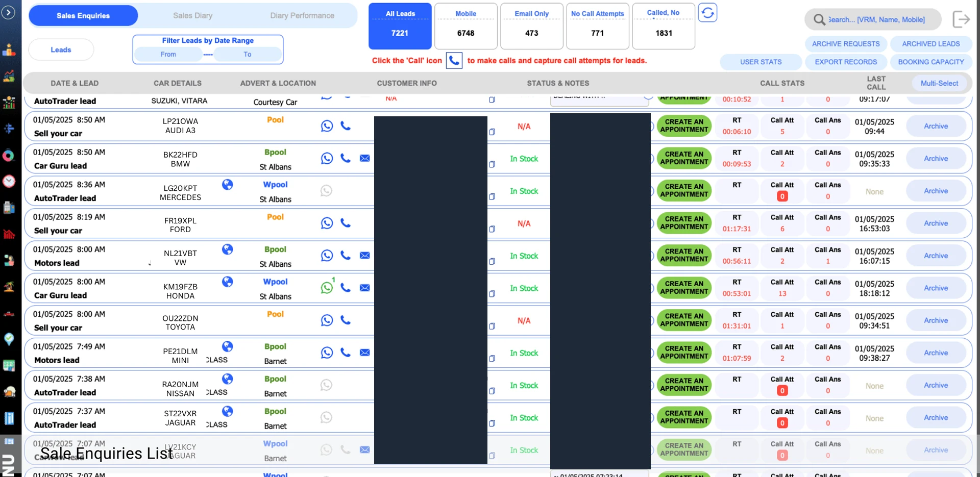
Task: Click the search VRM, Name, Mobile field
Action: point(875,19)
